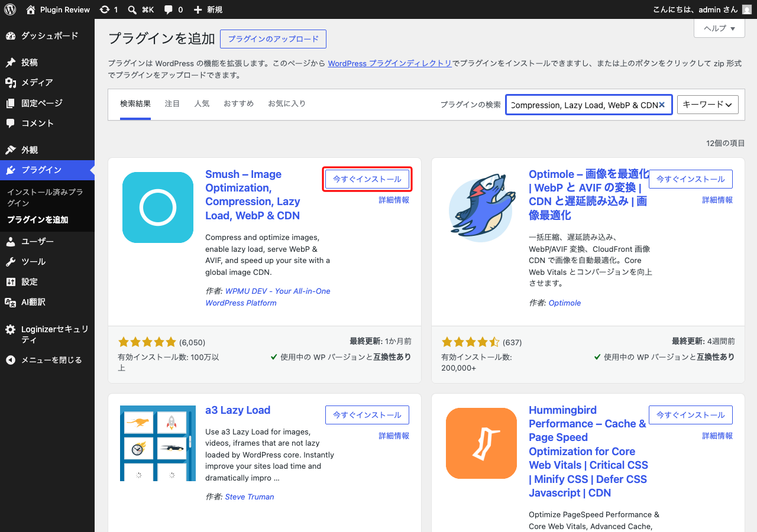The width and height of the screenshot is (757, 532).
Task: Click the Optimole plugin logo thumbnail
Action: point(481,207)
